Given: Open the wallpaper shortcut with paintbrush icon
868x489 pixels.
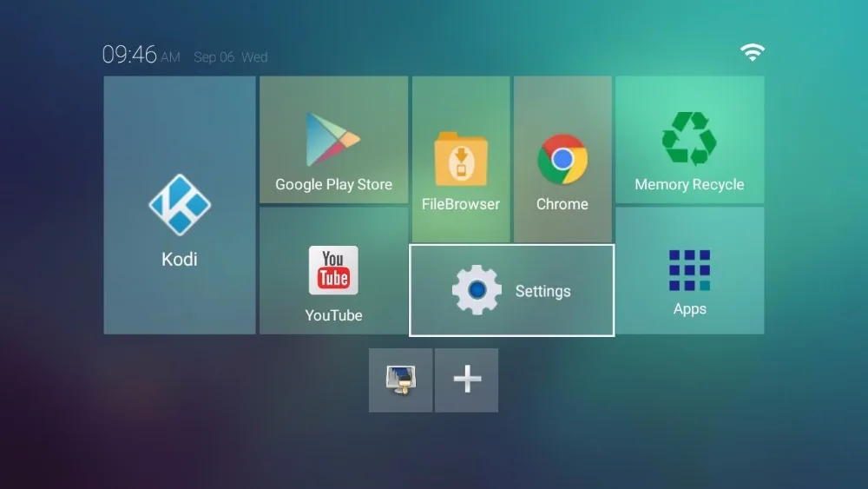Looking at the screenshot, I should 401,380.
